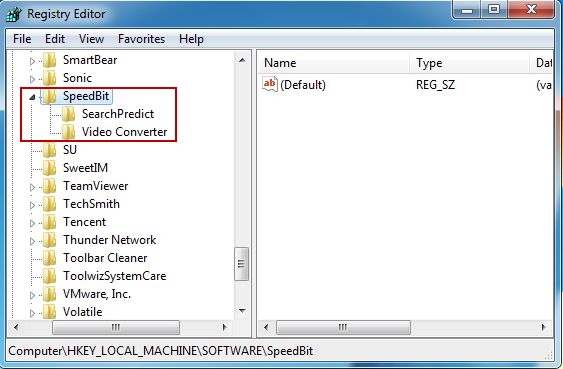Click tree pane scroll down arrow
The height and width of the screenshot is (369, 563).
pos(242,310)
